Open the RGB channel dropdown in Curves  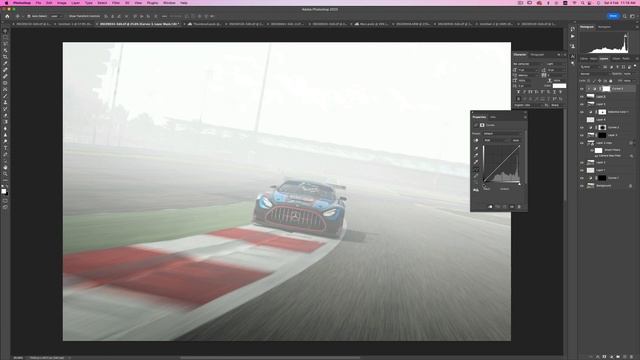(497, 140)
